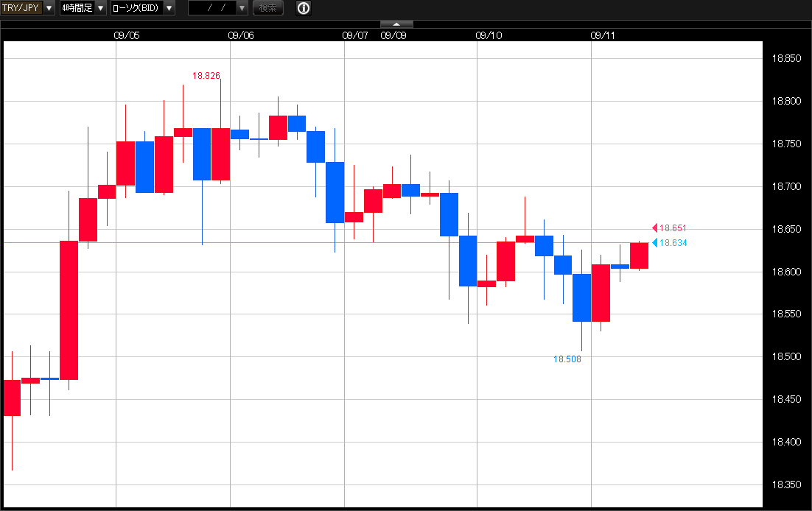This screenshot has width=812, height=511.
Task: Click the 18.800 price axis label
Action: (x=787, y=101)
